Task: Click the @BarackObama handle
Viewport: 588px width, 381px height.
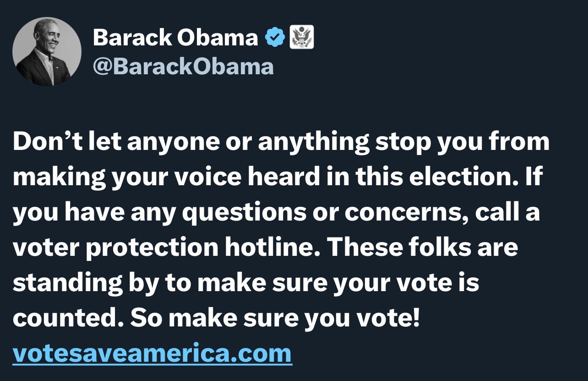Action: [x=183, y=66]
